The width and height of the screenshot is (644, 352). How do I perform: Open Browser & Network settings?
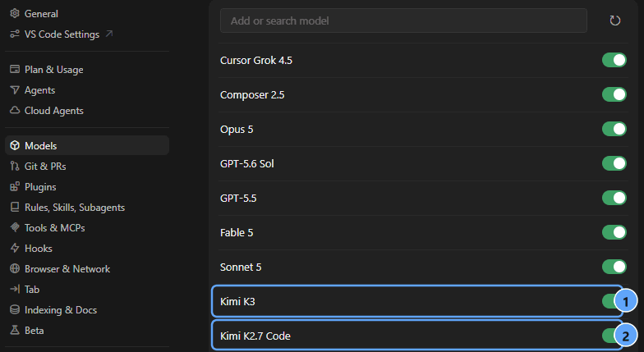coord(87,268)
